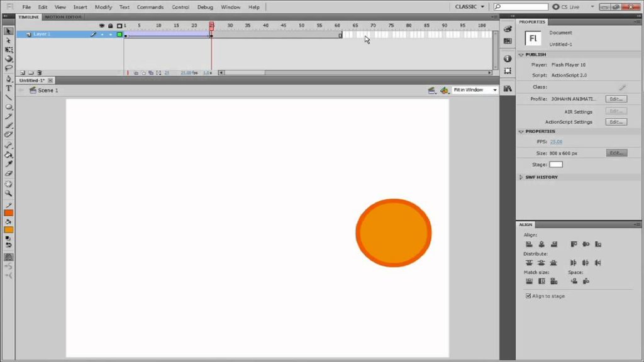Screen dimensions: 644x362
Task: Select the Deco tool
Action: [x=8, y=134]
